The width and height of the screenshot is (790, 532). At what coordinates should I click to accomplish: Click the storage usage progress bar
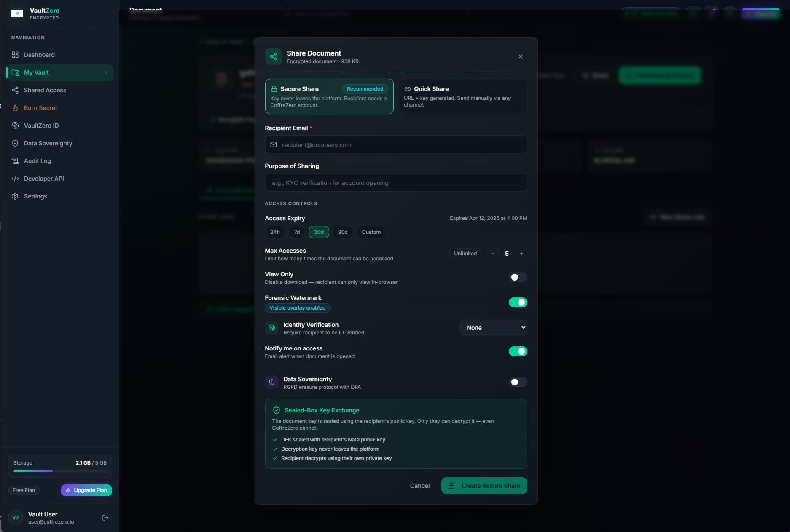(60, 471)
